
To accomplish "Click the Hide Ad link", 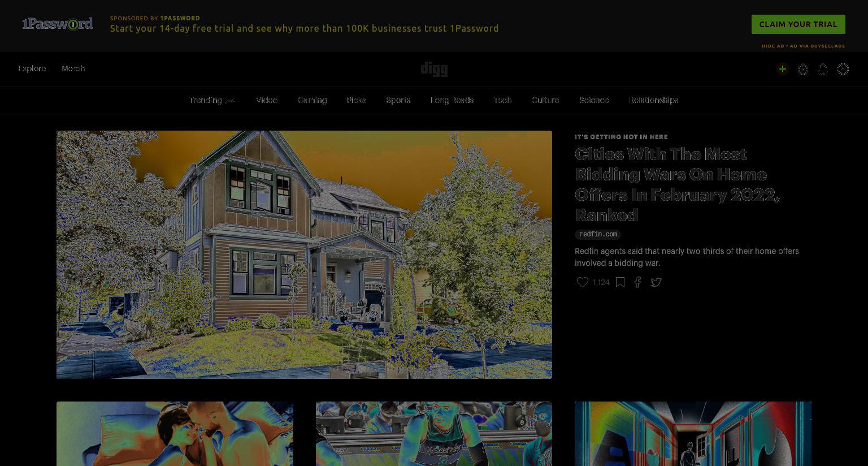I will 772,46.
